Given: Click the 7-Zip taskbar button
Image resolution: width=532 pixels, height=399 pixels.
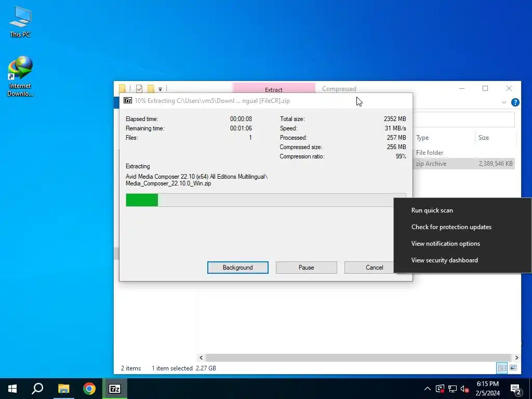Looking at the screenshot, I should tap(115, 389).
